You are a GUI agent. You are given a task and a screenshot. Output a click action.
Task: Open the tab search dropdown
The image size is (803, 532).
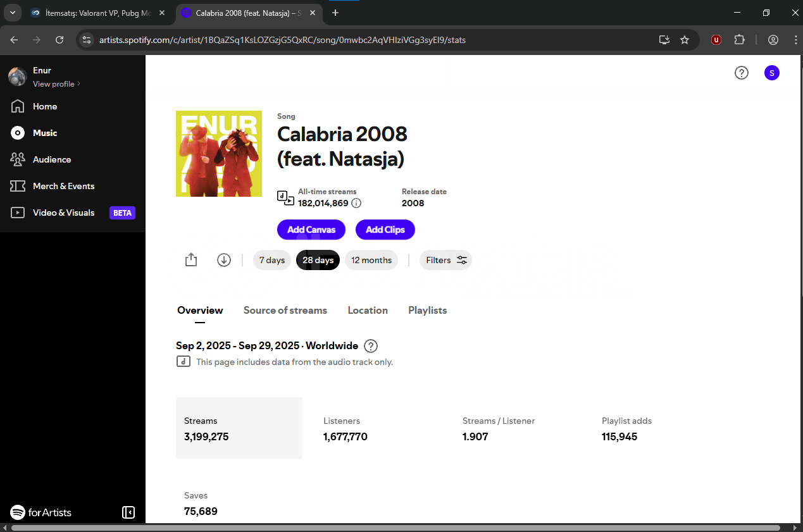point(12,13)
